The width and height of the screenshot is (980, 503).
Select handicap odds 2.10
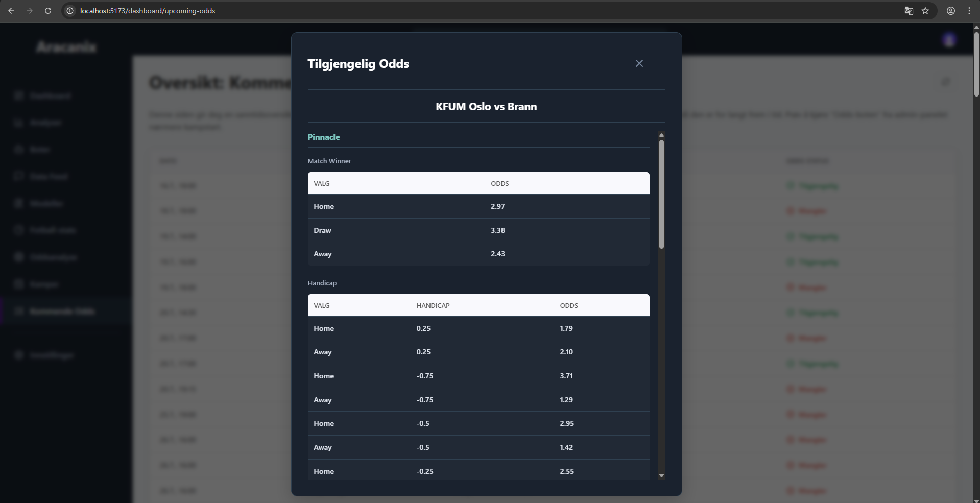(566, 352)
